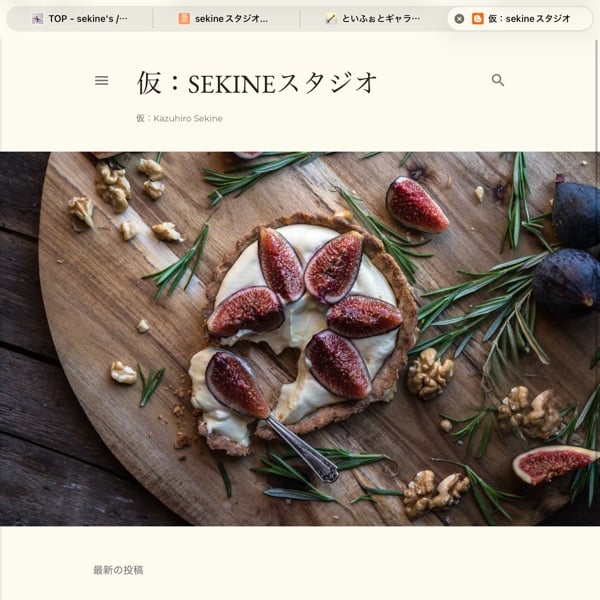Click the vertical scrollbar at page edge
This screenshot has width=600, height=600.
click(x=597, y=96)
